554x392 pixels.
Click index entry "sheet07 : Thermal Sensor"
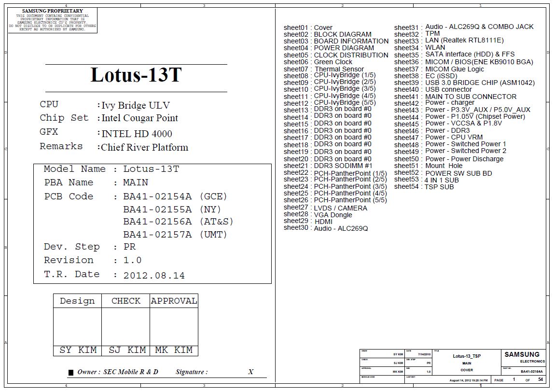click(324, 70)
